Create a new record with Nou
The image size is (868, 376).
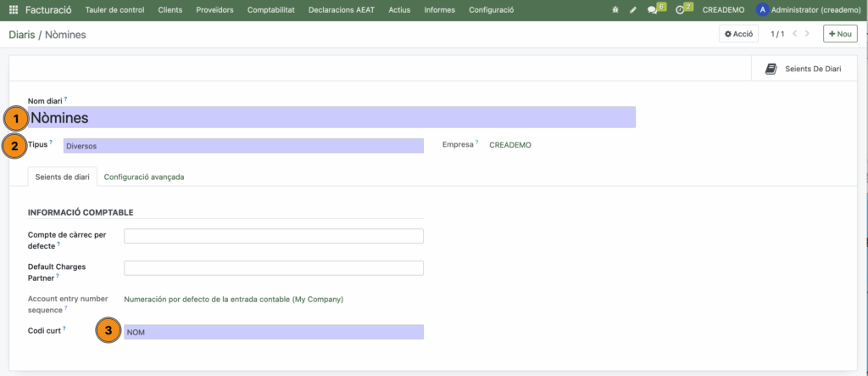840,34
